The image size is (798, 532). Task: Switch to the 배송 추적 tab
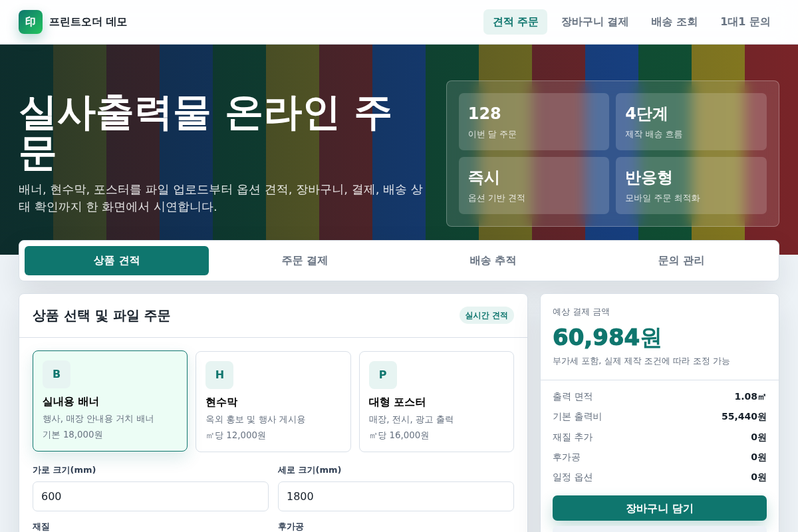[x=493, y=261]
